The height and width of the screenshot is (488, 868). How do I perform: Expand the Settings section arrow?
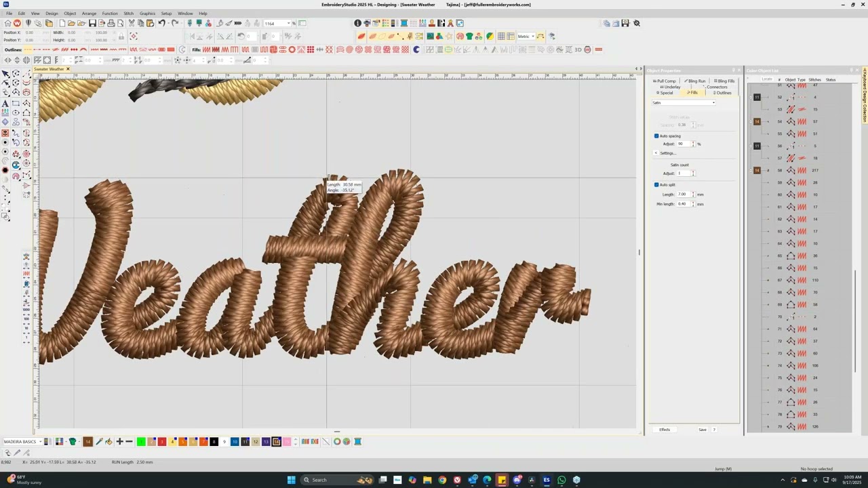point(656,153)
